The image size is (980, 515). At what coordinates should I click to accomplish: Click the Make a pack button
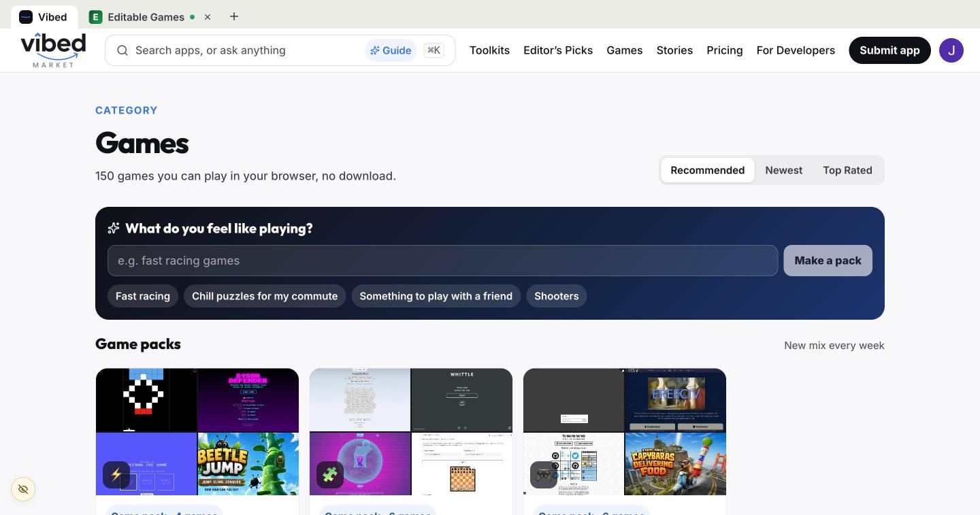828,261
